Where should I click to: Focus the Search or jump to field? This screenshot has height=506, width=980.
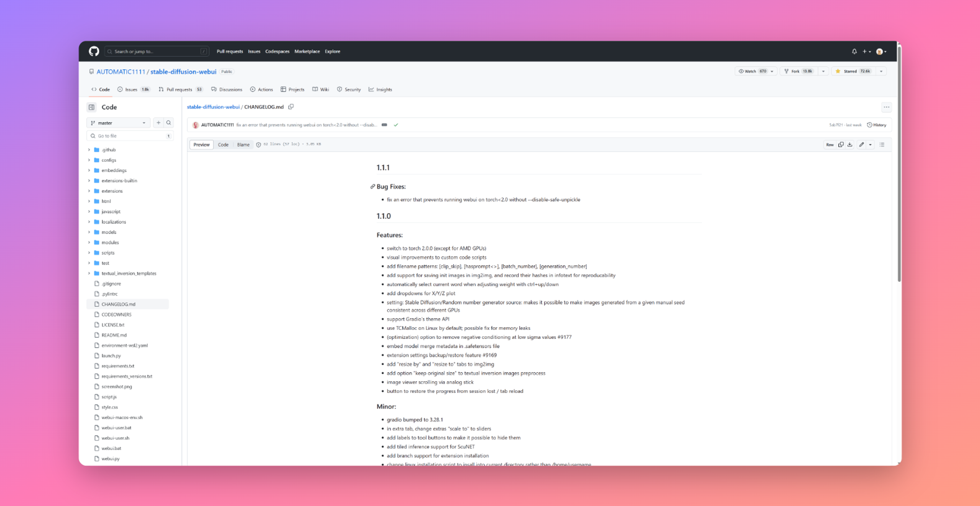pyautogui.click(x=156, y=51)
